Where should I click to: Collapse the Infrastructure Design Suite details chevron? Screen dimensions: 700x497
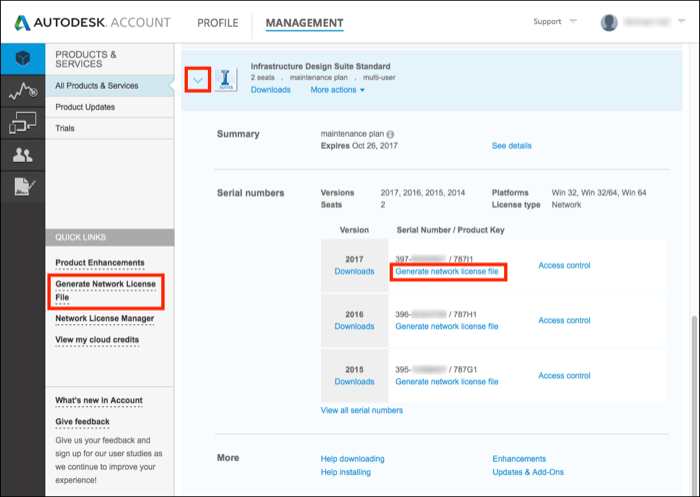(x=198, y=80)
